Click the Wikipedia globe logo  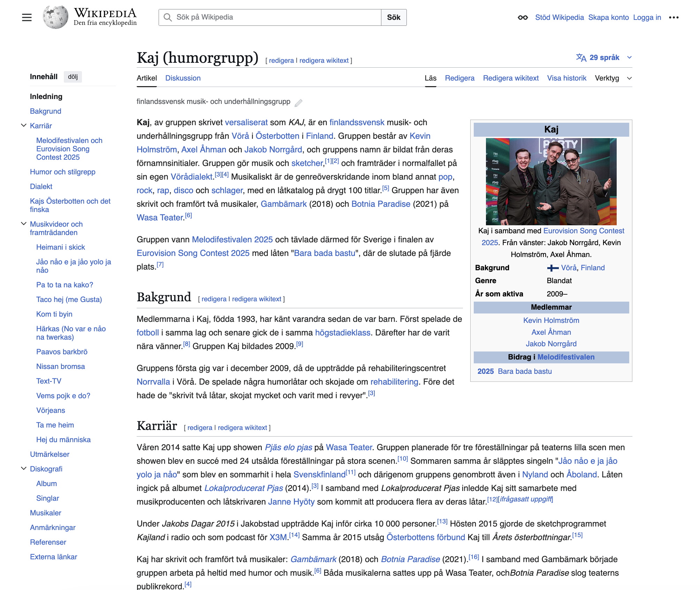click(x=55, y=17)
